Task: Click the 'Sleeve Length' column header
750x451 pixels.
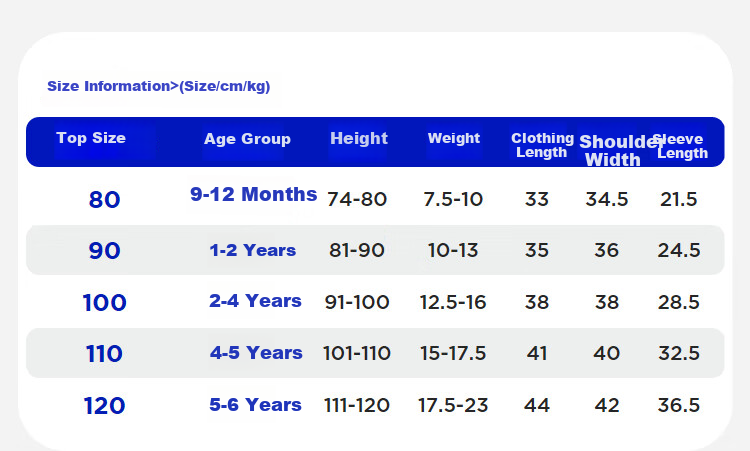Action: [681, 146]
